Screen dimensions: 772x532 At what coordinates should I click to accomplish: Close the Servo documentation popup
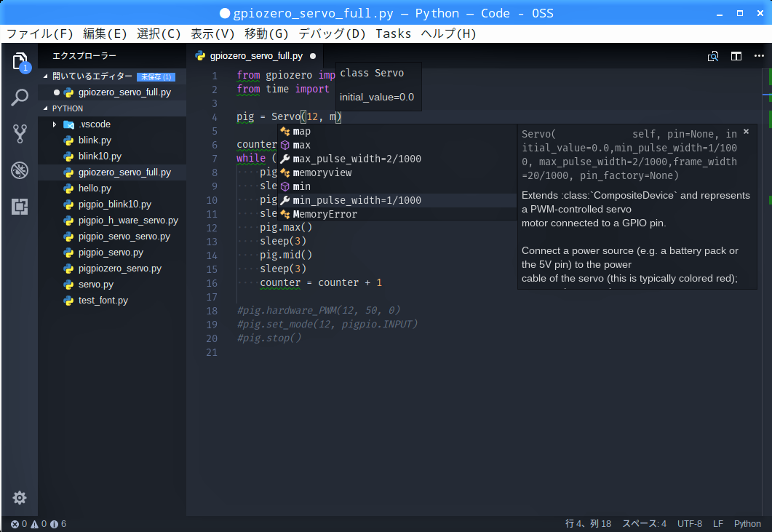point(746,132)
